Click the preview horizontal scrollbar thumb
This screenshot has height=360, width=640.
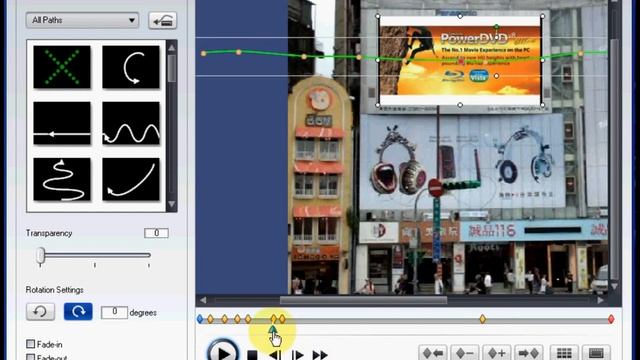363,300
